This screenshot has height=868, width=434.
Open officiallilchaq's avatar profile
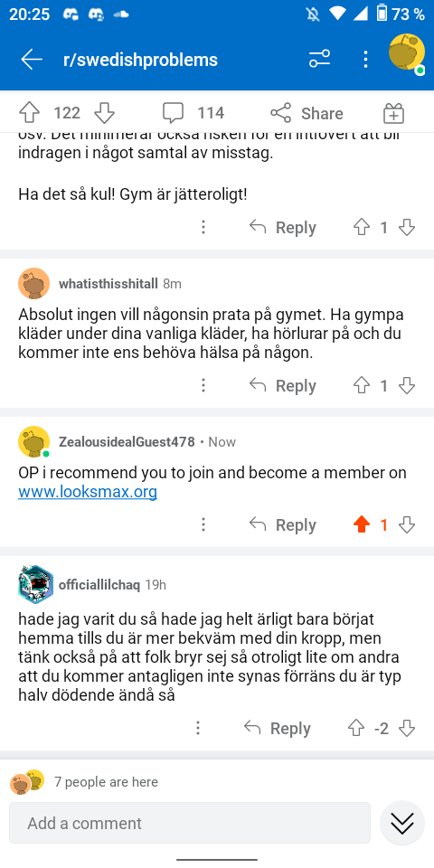tap(35, 585)
